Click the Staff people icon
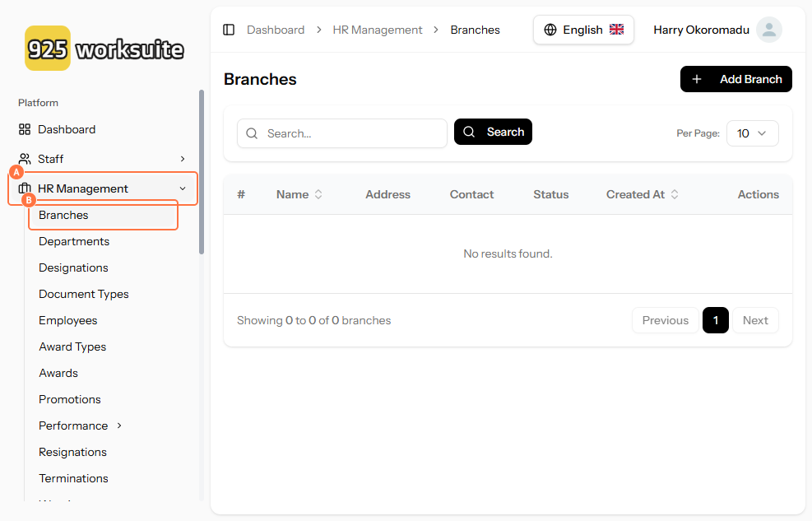The height and width of the screenshot is (521, 812). 25,159
